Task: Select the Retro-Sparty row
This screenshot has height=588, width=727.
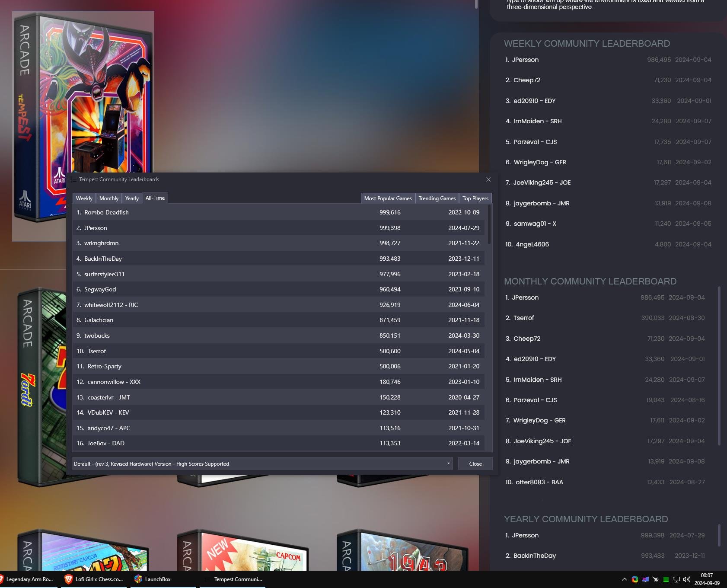Action: (x=278, y=366)
